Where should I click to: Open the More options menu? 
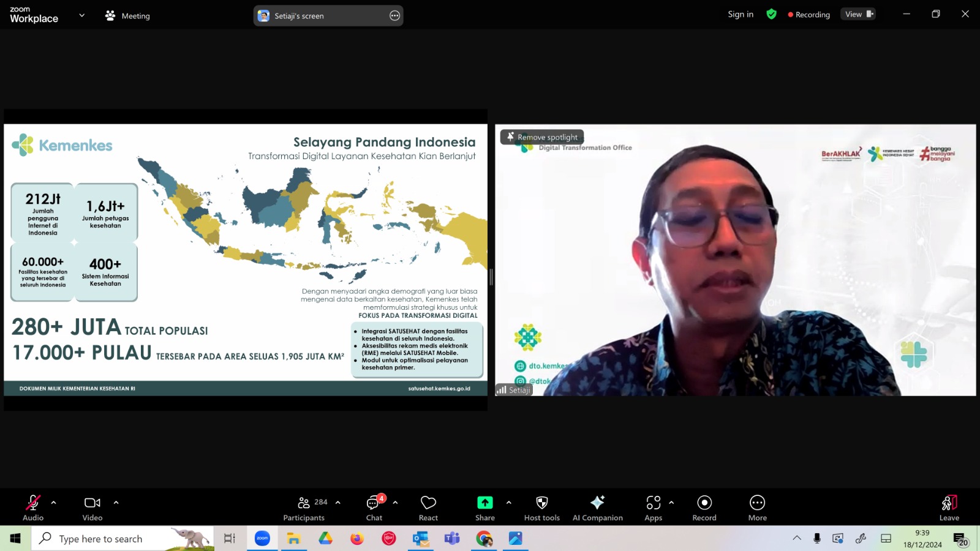click(x=758, y=508)
